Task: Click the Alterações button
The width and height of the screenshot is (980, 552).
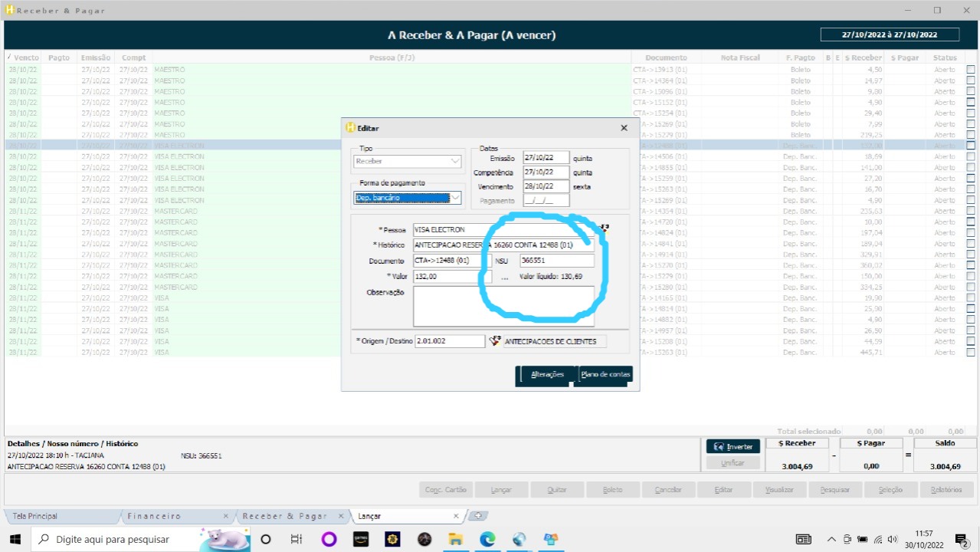Action: [547, 375]
